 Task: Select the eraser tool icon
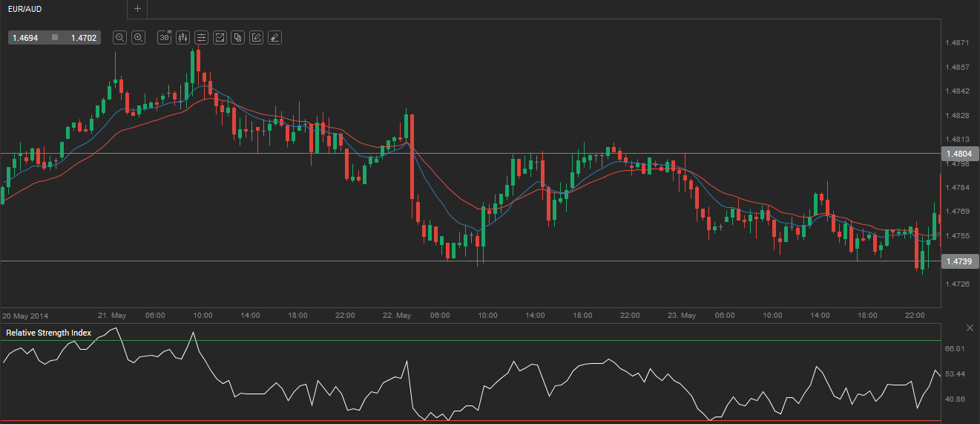[x=274, y=37]
